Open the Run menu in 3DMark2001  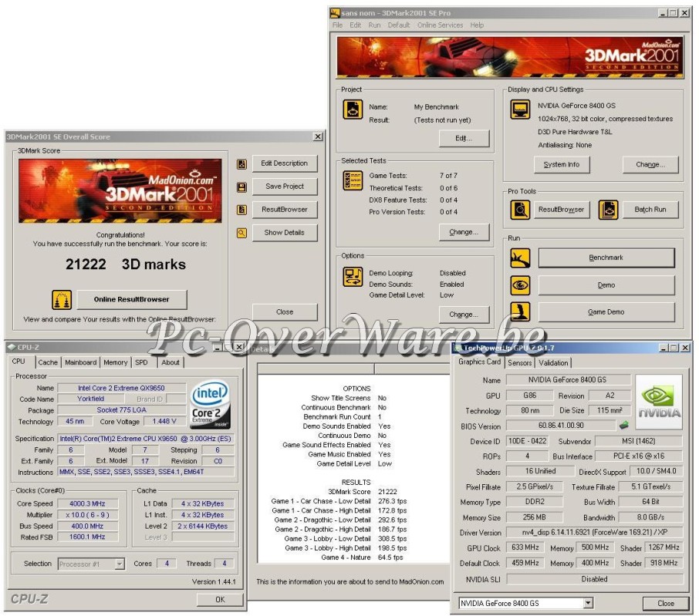tap(374, 25)
